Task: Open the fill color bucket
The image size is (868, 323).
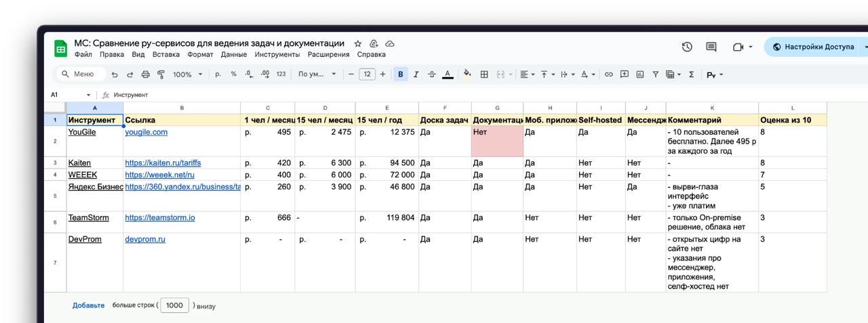Action: 467,74
